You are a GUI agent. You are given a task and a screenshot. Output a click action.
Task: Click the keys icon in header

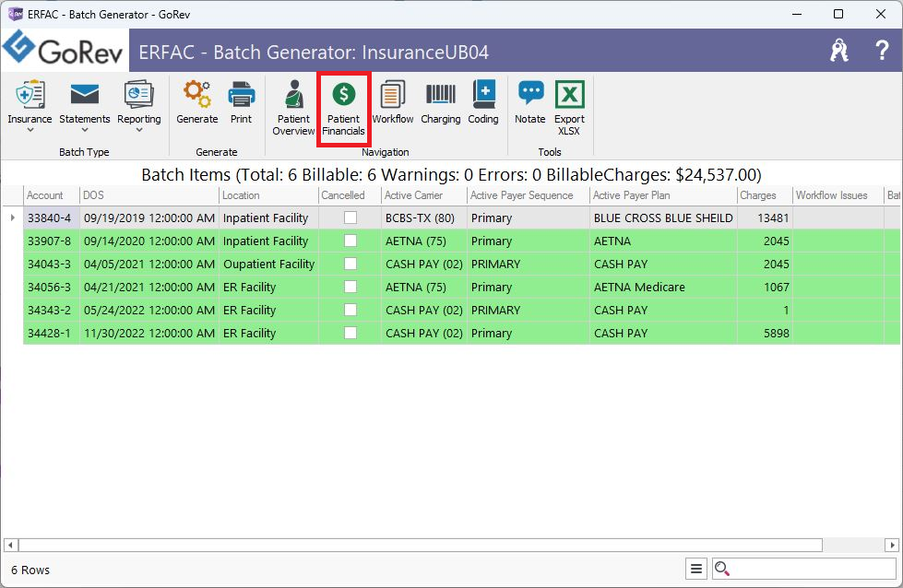pyautogui.click(x=839, y=51)
